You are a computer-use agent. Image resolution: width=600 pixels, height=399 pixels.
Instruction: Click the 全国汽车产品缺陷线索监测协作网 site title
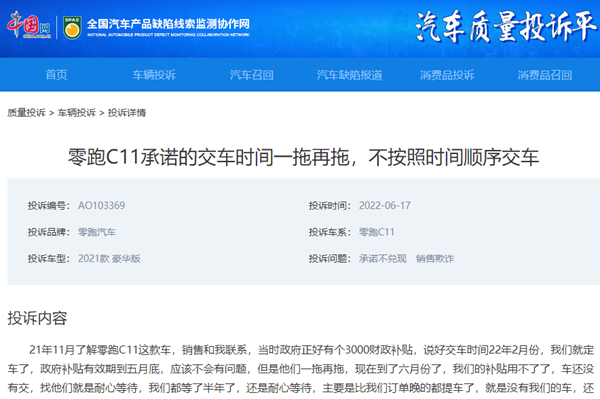pyautogui.click(x=168, y=24)
